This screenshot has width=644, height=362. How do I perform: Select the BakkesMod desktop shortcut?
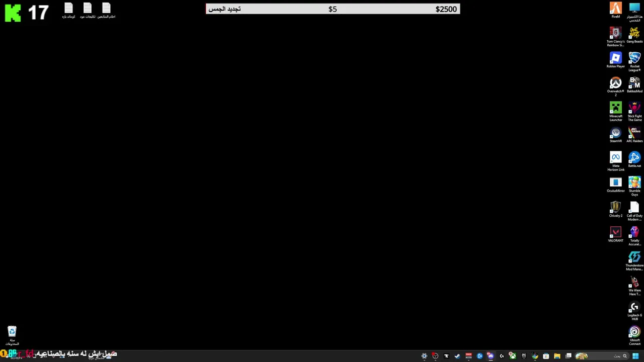click(634, 85)
